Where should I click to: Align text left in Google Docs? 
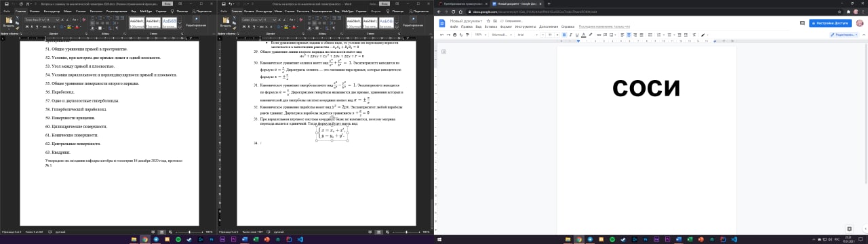[622, 35]
